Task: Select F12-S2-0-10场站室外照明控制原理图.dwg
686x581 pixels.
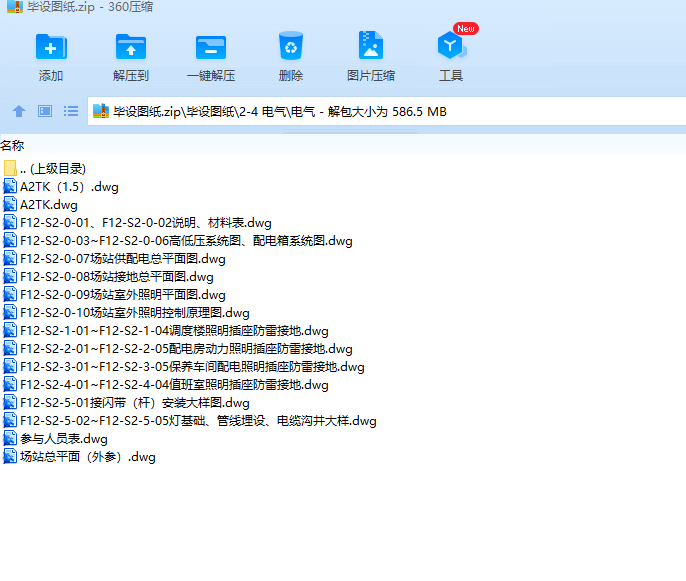Action: coord(135,313)
